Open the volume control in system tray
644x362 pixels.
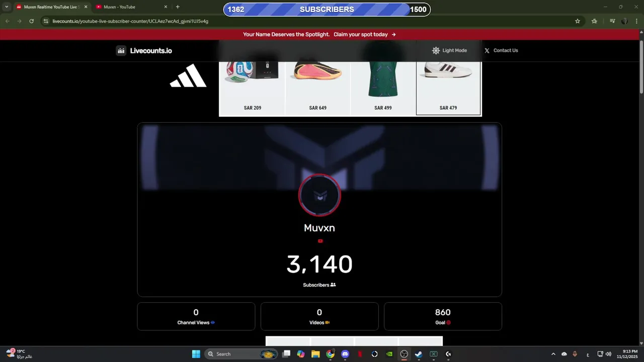point(608,354)
